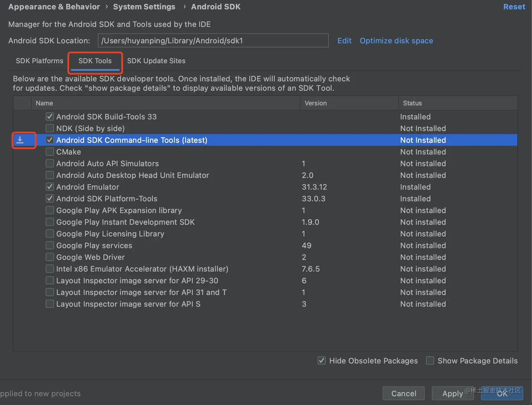
Task: Check Intel x86 Emulator Accelerator checkbox
Action: 50,269
